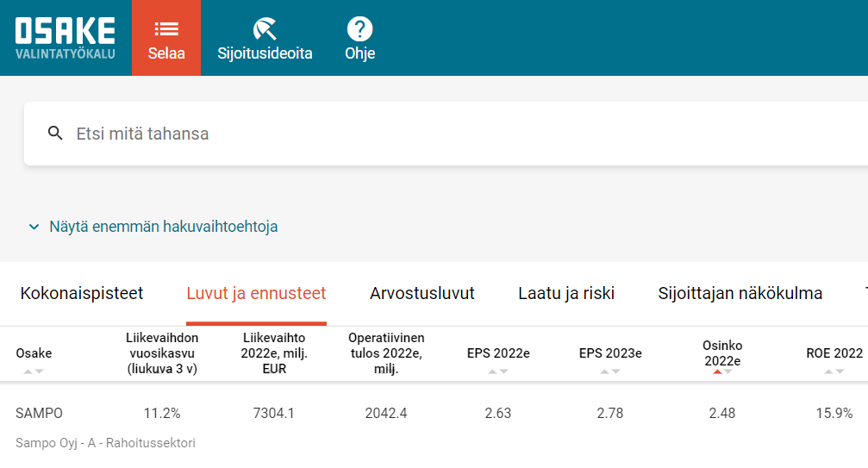This screenshot has width=868, height=468.
Task: Sort descending by ROE 2022 arrow
Action: tap(840, 371)
